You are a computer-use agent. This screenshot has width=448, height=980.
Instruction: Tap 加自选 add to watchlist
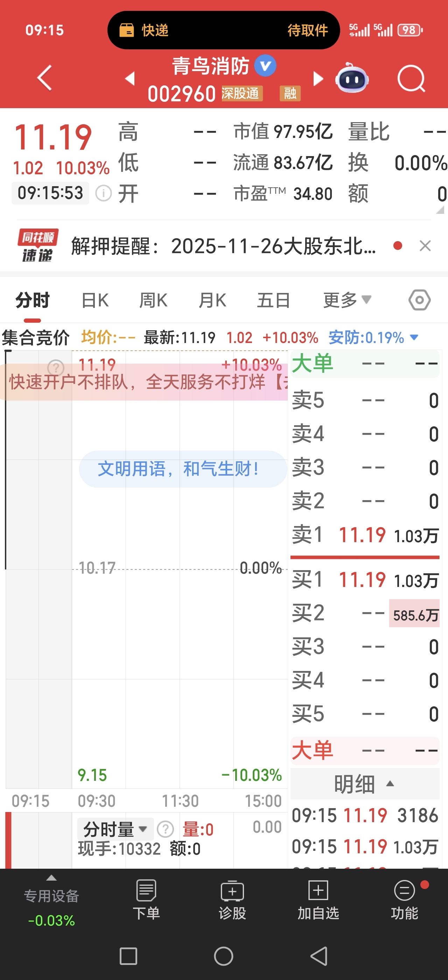[x=318, y=899]
